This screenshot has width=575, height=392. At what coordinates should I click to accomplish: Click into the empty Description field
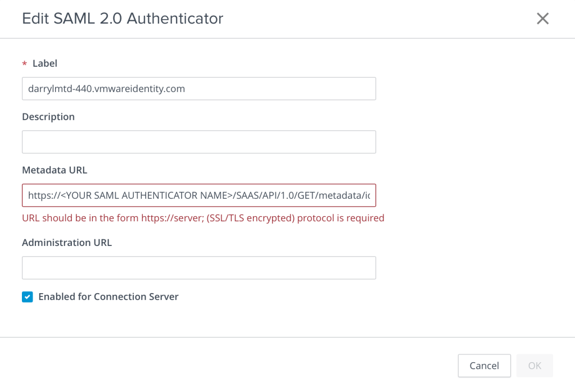[x=198, y=142]
